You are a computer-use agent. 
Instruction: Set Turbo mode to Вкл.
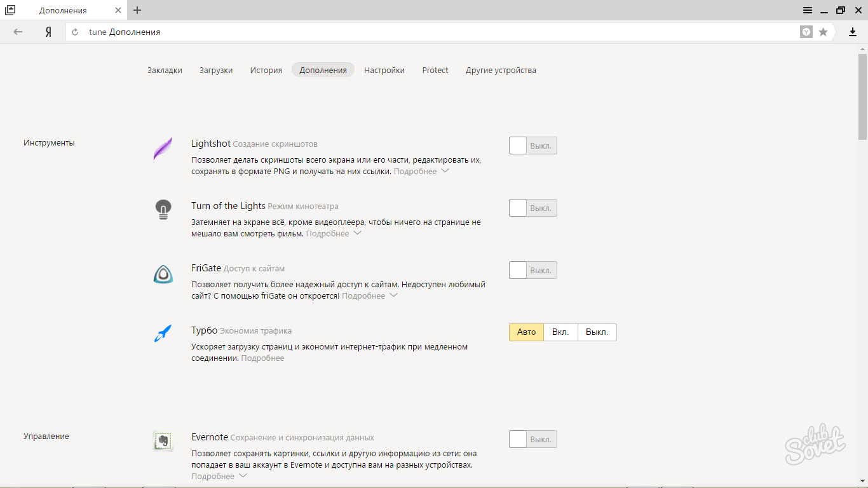560,332
